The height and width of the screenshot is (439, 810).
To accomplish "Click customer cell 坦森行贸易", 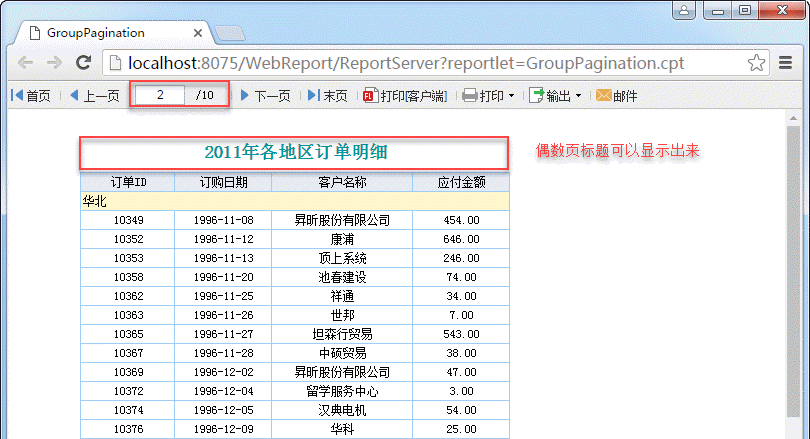I will (x=342, y=335).
